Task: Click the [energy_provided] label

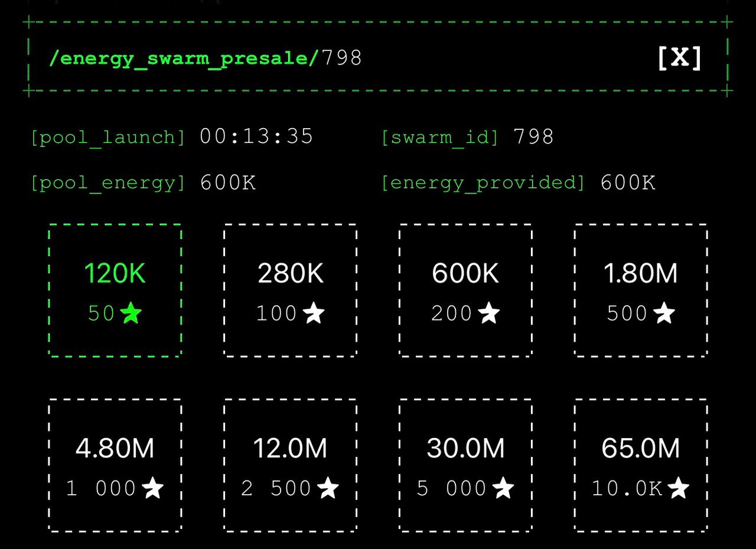Action: pyautogui.click(x=483, y=183)
